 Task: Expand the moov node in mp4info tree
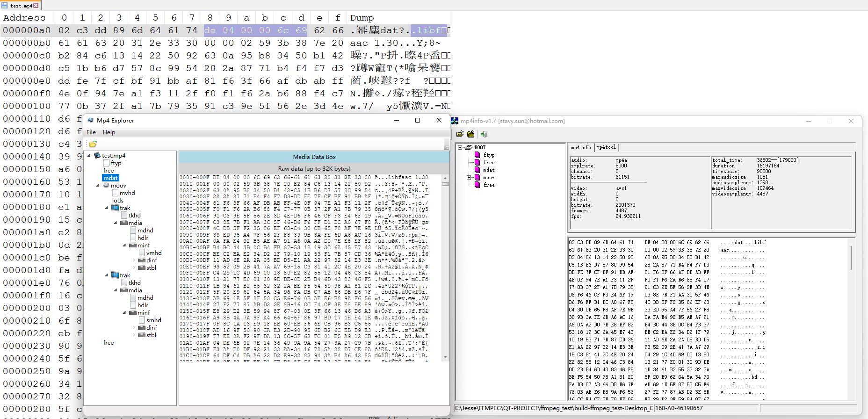469,177
